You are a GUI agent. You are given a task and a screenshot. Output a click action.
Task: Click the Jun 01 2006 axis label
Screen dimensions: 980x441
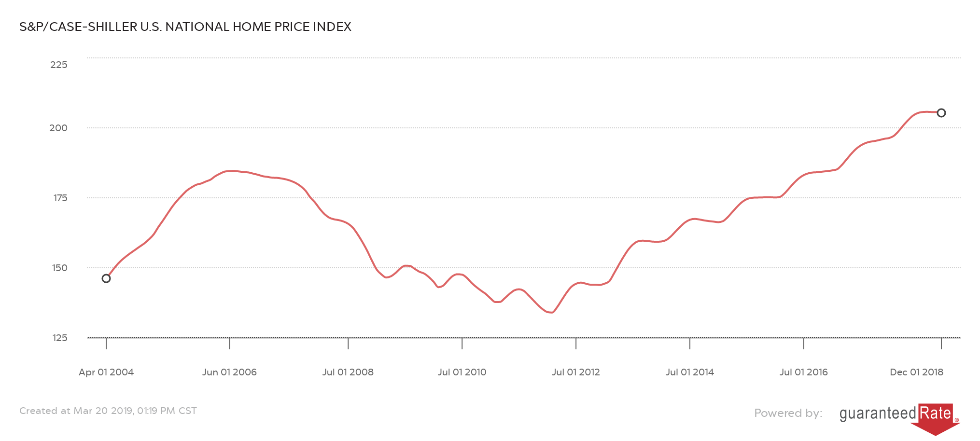click(229, 372)
